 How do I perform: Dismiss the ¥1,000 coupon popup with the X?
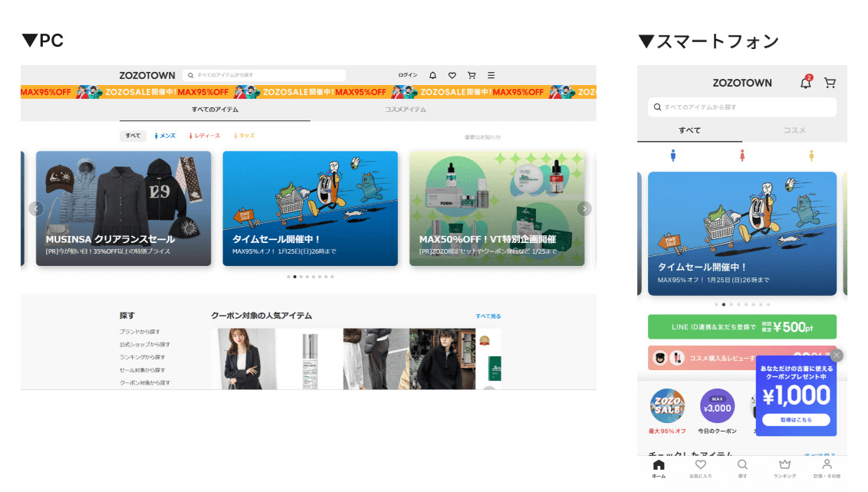(837, 355)
